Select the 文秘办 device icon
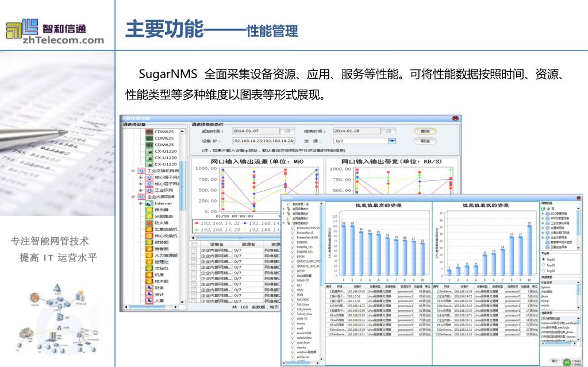The image size is (588, 367). [x=149, y=268]
